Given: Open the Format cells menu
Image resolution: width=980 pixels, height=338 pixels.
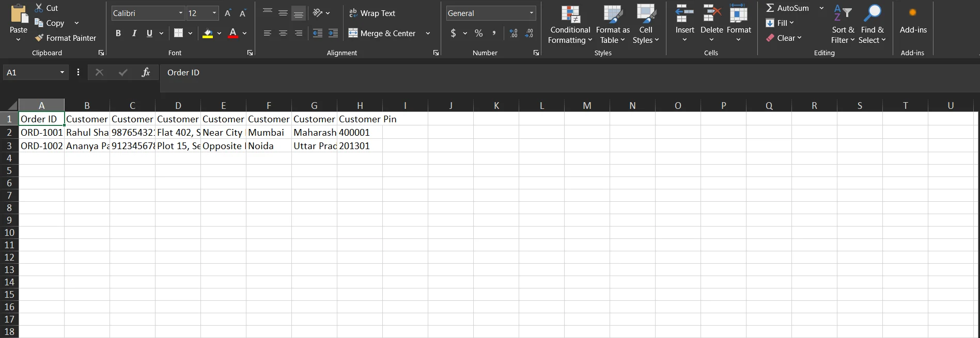Looking at the screenshot, I should coord(739,24).
